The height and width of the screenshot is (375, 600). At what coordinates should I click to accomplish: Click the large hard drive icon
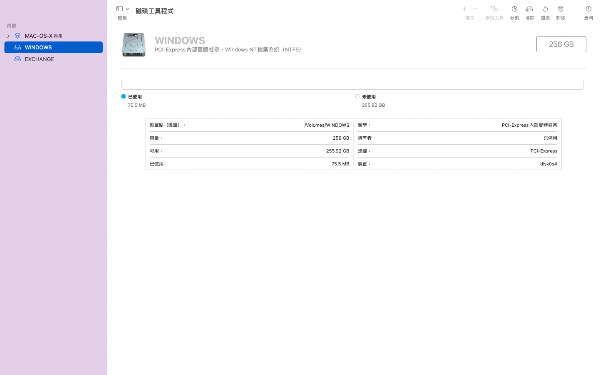pyautogui.click(x=134, y=44)
